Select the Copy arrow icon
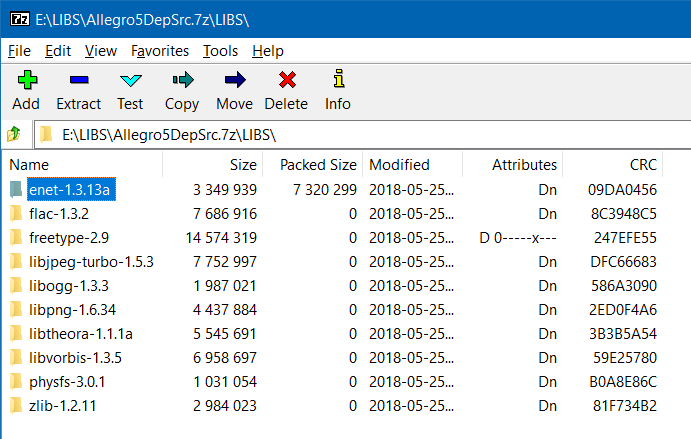This screenshot has height=439, width=691. (x=182, y=80)
